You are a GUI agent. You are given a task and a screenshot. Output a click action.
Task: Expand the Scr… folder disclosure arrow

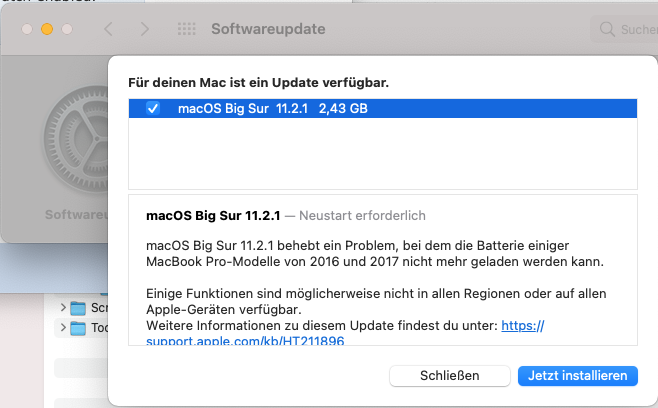[64, 308]
